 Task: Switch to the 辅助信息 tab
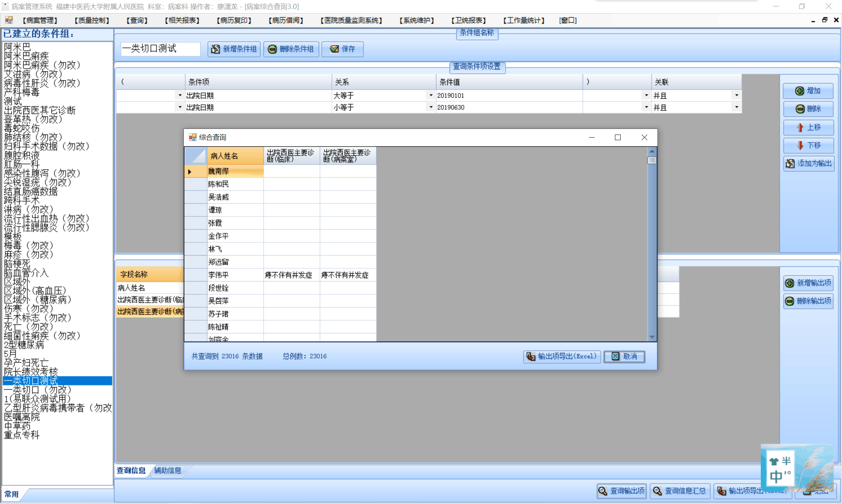168,471
